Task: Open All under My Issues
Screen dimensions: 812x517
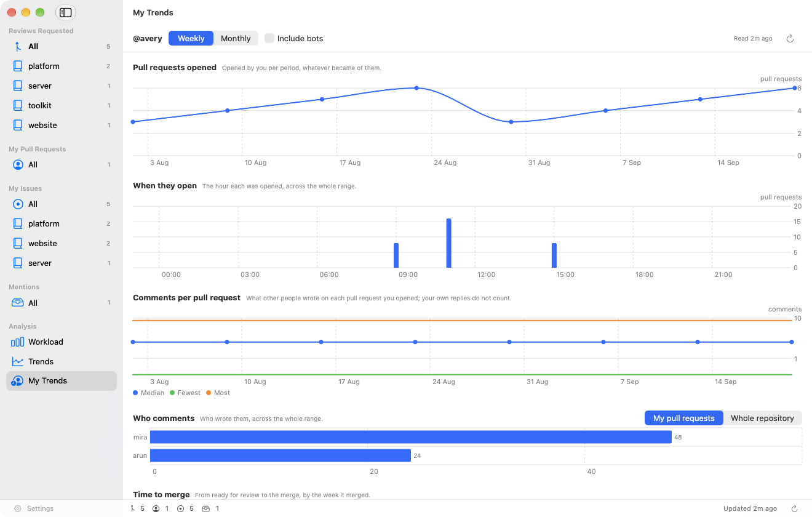Action: (x=62, y=204)
